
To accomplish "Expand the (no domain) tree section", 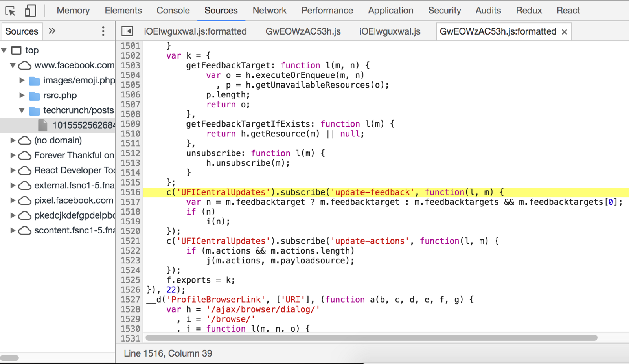I will pyautogui.click(x=13, y=140).
